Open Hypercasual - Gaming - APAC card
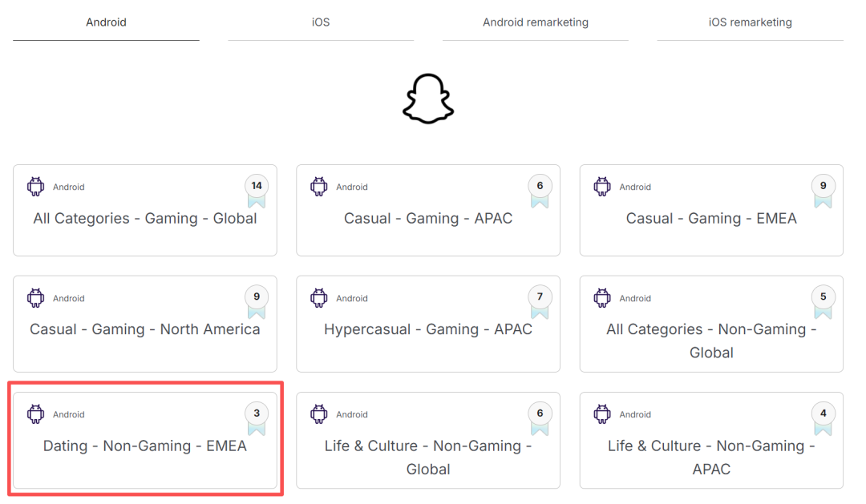Image resolution: width=866 pixels, height=504 pixels. (428, 324)
